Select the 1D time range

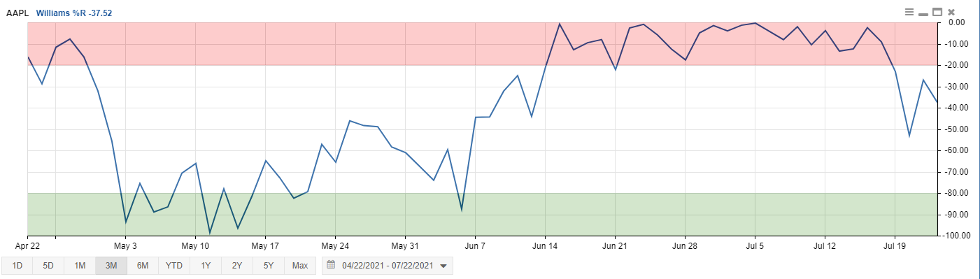click(x=17, y=266)
